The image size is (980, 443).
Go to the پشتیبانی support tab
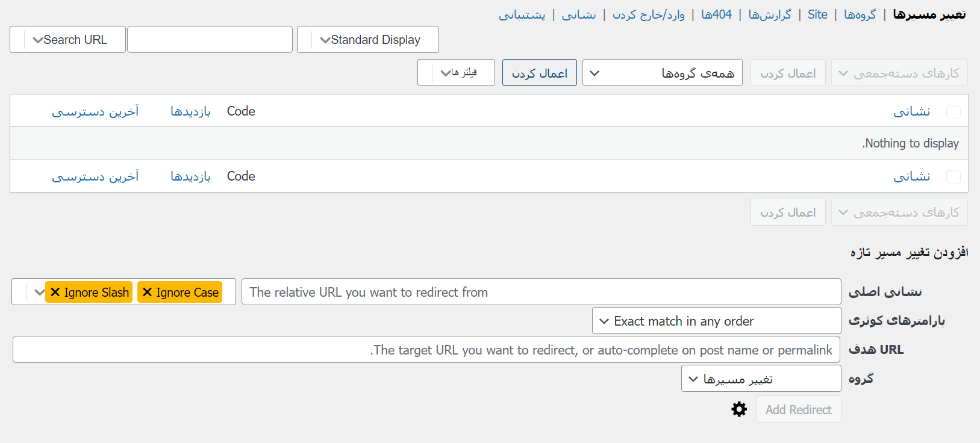click(x=522, y=14)
